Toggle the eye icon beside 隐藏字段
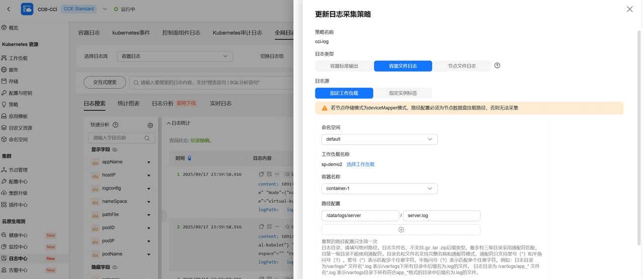Viewport: 644px width, 279px height. coord(114,267)
